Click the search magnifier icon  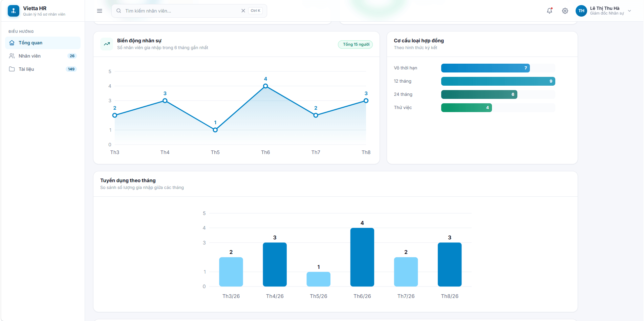coord(119,11)
